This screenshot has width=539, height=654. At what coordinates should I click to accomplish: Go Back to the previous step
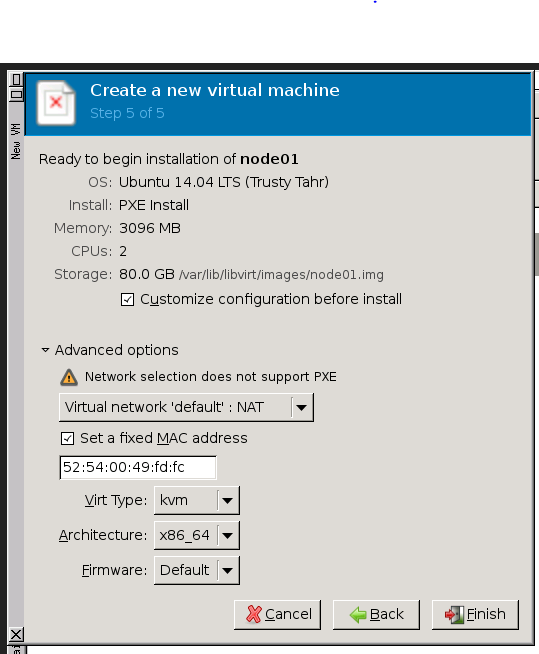coord(376,614)
